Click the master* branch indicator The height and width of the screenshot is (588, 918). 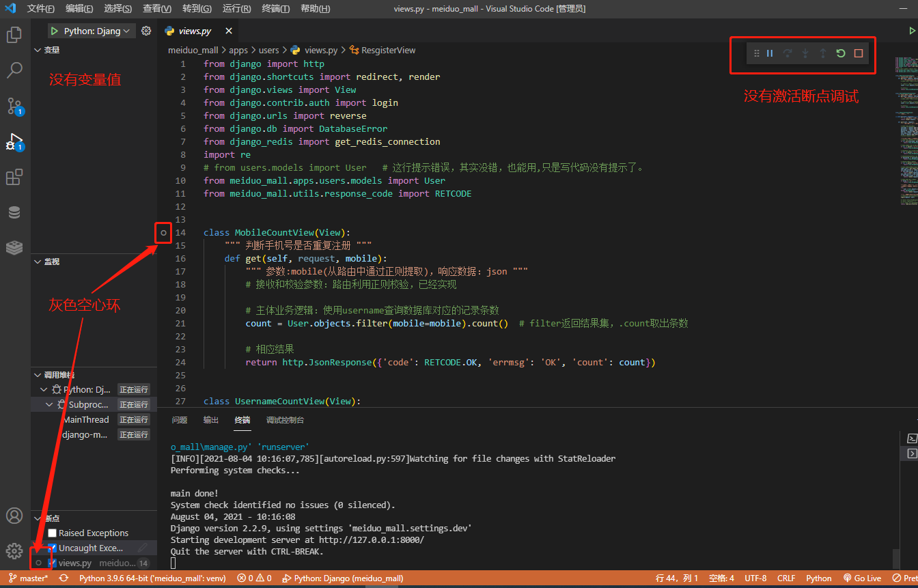click(x=29, y=578)
